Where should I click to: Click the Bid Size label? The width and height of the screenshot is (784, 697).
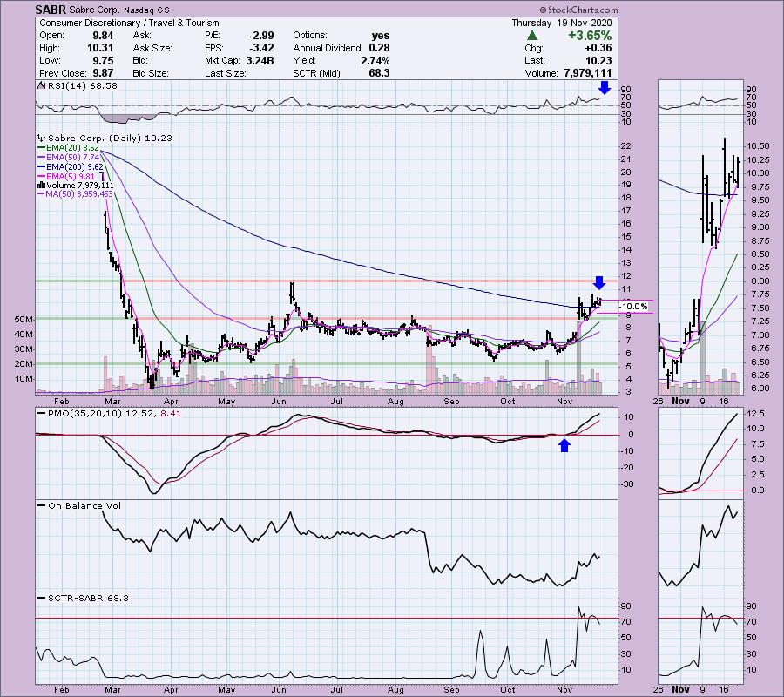point(151,73)
